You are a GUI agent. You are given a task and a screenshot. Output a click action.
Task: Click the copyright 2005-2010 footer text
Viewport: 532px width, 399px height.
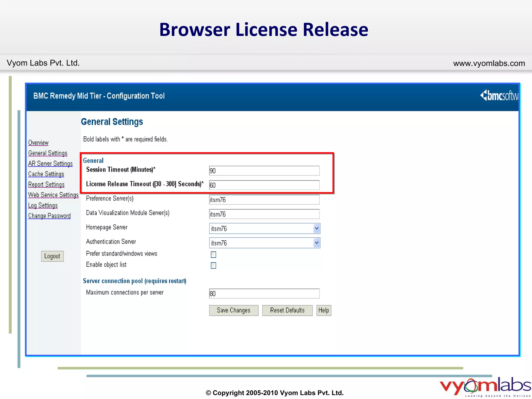pyautogui.click(x=275, y=393)
